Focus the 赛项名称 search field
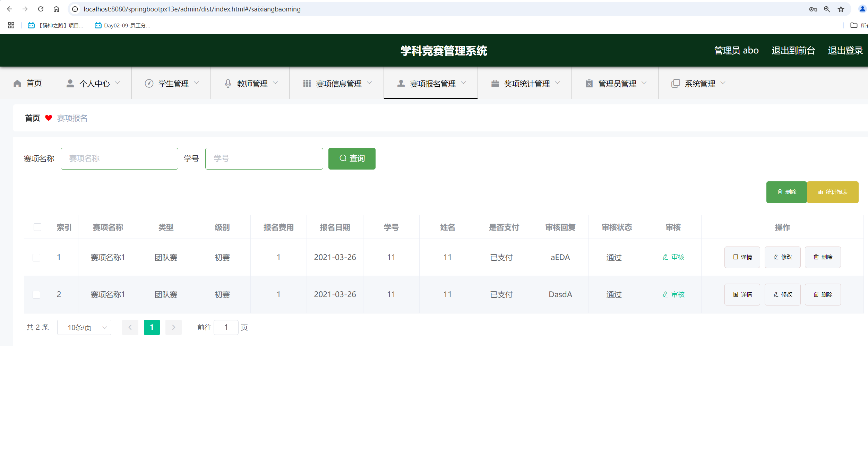Viewport: 868px width, 457px height. click(x=119, y=158)
